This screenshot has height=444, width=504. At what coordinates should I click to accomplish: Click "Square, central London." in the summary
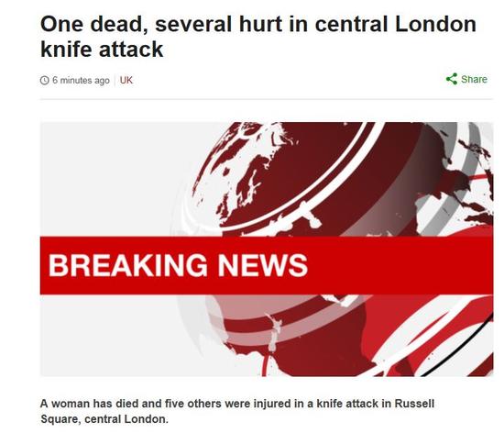point(104,419)
